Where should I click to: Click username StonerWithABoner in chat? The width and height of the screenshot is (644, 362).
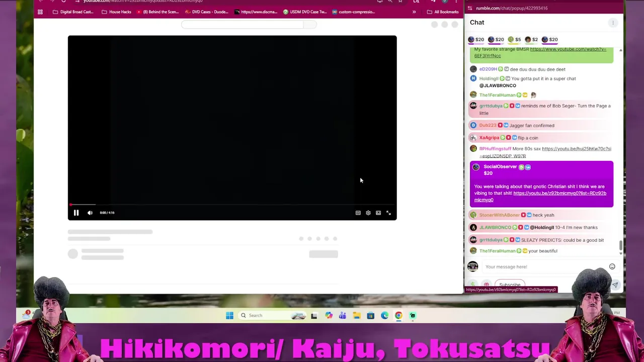tap(499, 215)
